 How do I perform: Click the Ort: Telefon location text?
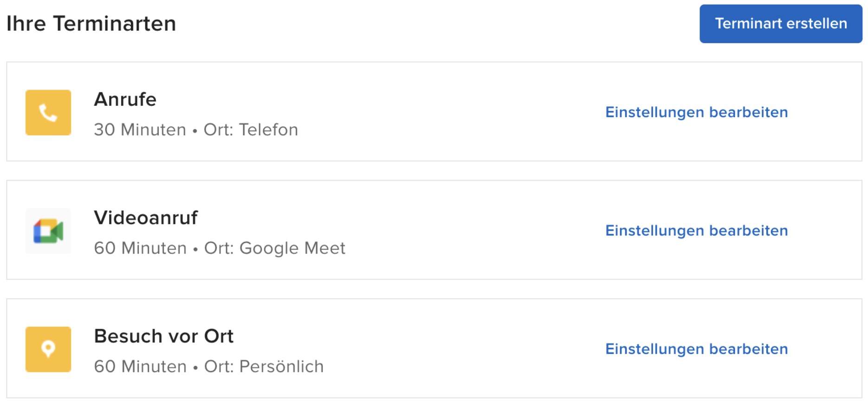[251, 130]
